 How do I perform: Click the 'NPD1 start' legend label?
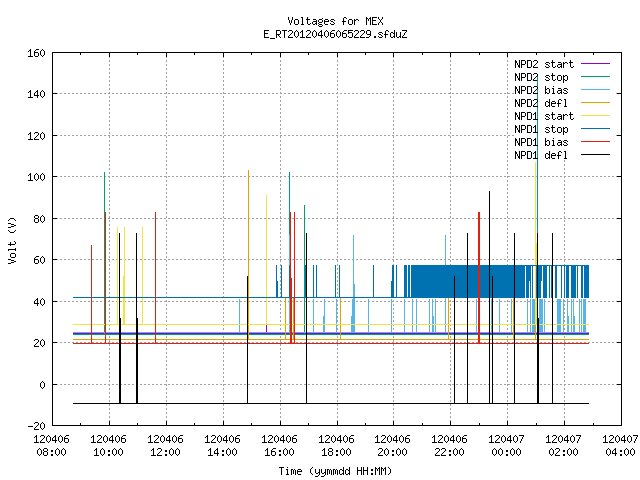544,116
